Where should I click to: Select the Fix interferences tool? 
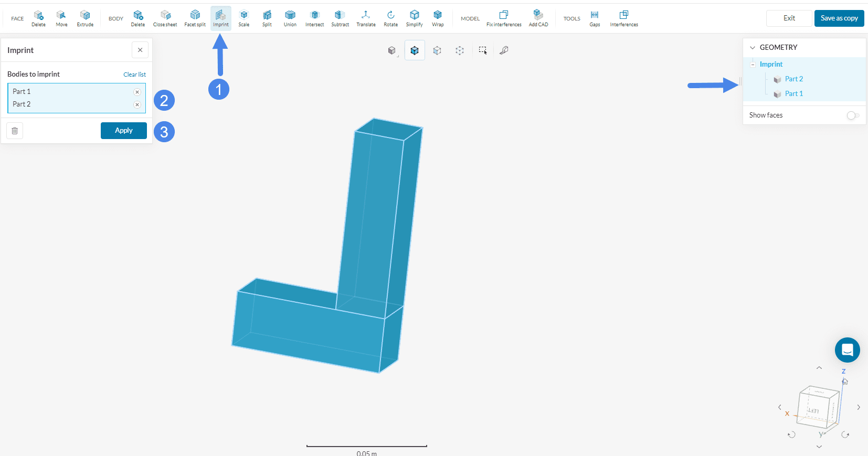[x=504, y=18]
